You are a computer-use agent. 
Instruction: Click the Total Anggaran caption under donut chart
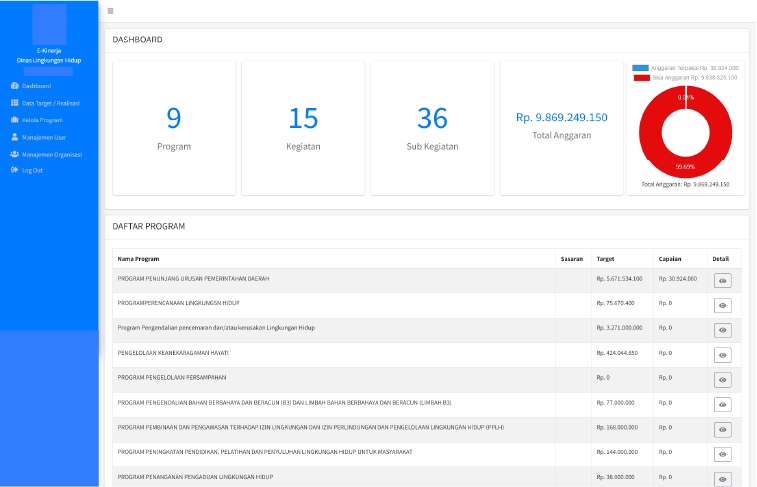[x=685, y=184]
